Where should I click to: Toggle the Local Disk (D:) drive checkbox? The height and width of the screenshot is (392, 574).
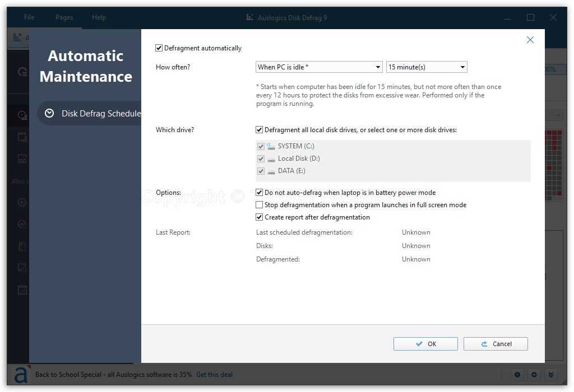point(261,158)
